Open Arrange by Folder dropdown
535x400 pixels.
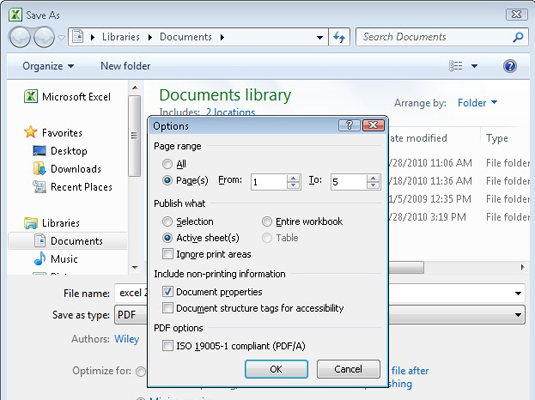click(477, 103)
